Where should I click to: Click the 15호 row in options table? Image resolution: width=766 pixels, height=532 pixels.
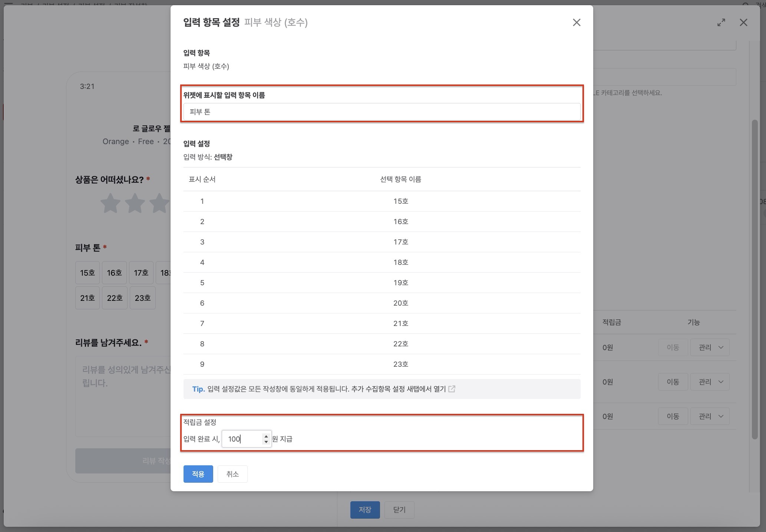pos(382,201)
